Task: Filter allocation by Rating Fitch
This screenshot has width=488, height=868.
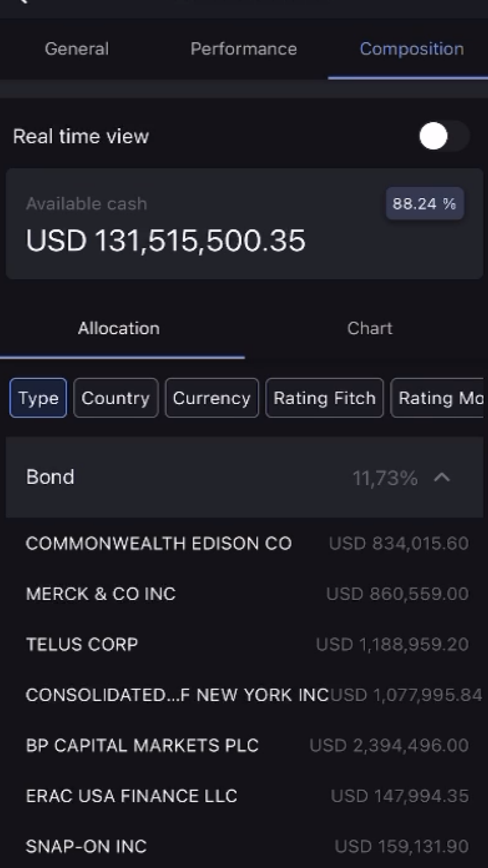Action: 324,398
